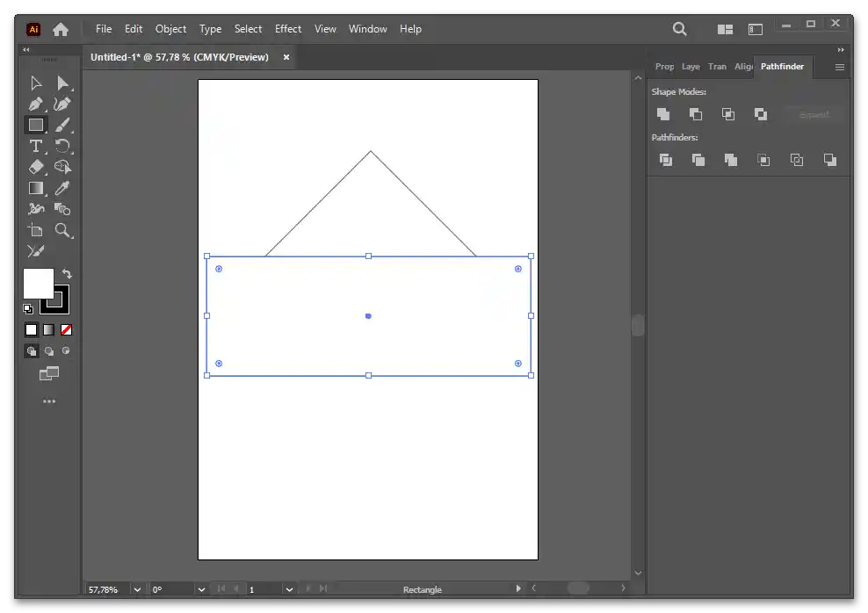Activate the Type tool

tap(35, 146)
